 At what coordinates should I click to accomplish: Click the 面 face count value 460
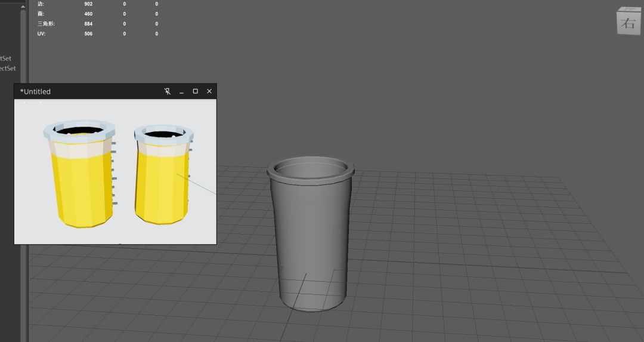(x=88, y=14)
